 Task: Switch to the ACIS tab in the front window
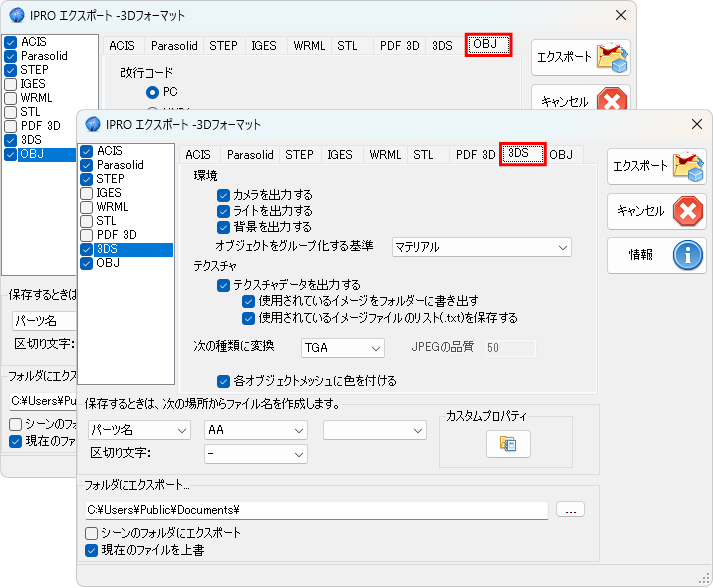pyautogui.click(x=198, y=155)
